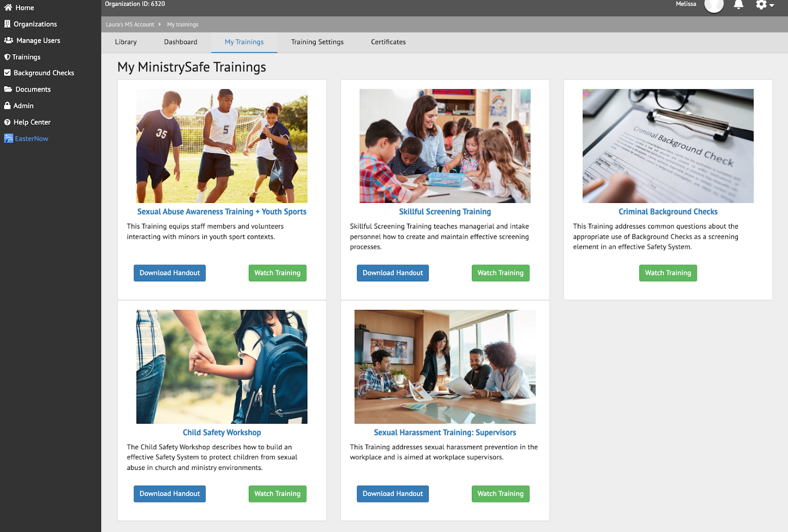Expand the settings gear dropdown
The width and height of the screenshot is (788, 532).
[x=764, y=5]
